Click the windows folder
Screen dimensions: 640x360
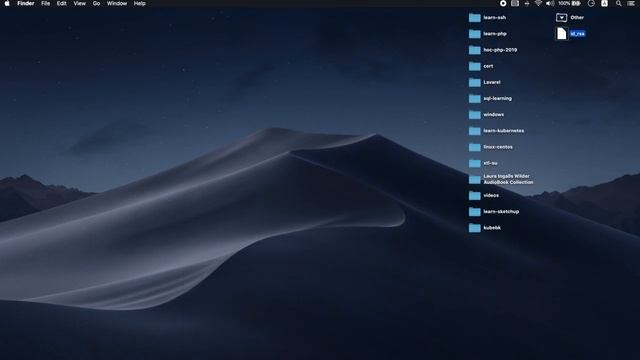[475, 115]
